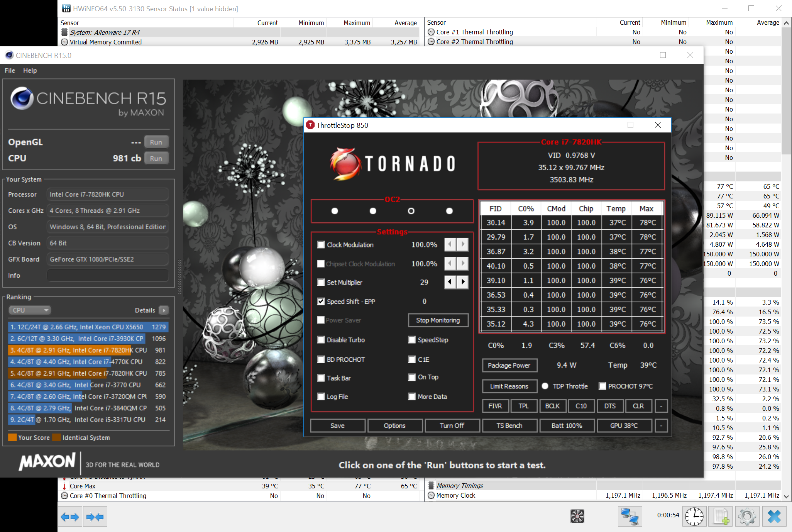This screenshot has height=532, width=792.
Task: Click the minus button beside GPU 38°C
Action: pyautogui.click(x=661, y=425)
